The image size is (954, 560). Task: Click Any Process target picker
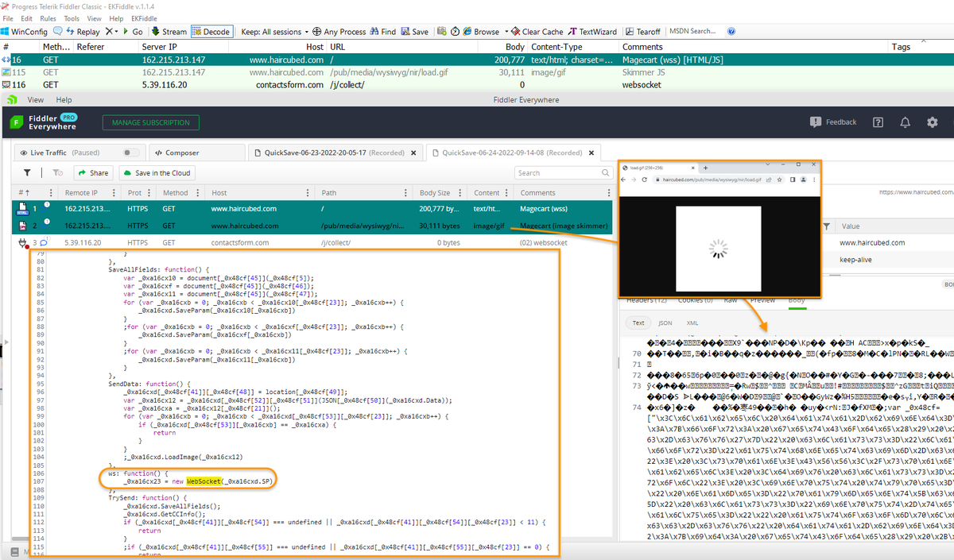(x=339, y=32)
